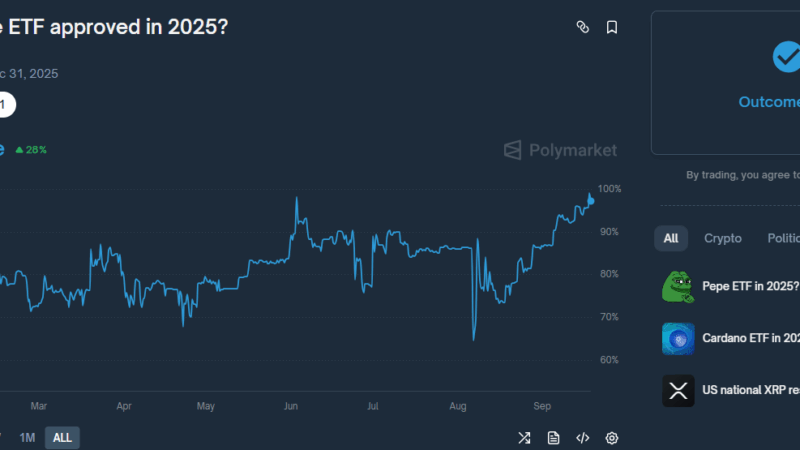Open the Pepe ETF in 2025 market

coord(750,286)
